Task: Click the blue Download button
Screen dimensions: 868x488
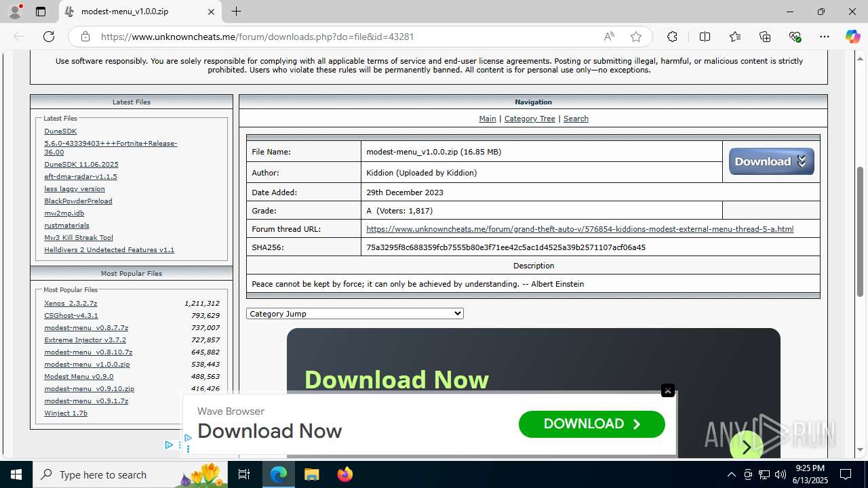Action: (772, 161)
